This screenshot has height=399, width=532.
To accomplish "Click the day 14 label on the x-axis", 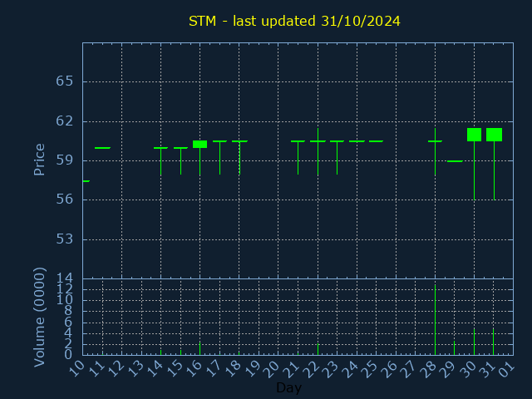I will point(155,368).
